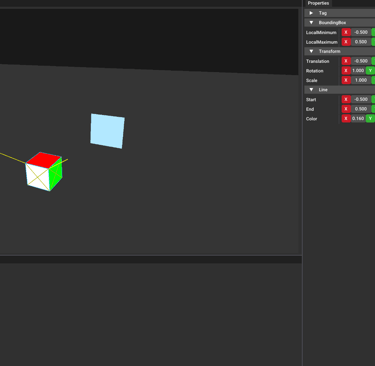Viewport: 375px width, 366px height.
Task: Edit the LocalMaximum X value field
Action: pos(361,42)
